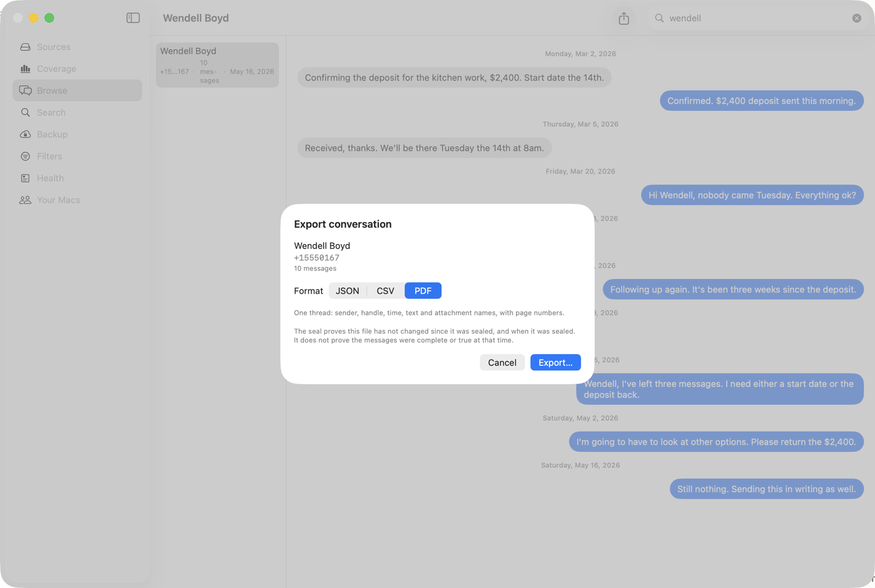The height and width of the screenshot is (588, 875).
Task: Cancel the export dialog
Action: [x=502, y=363]
